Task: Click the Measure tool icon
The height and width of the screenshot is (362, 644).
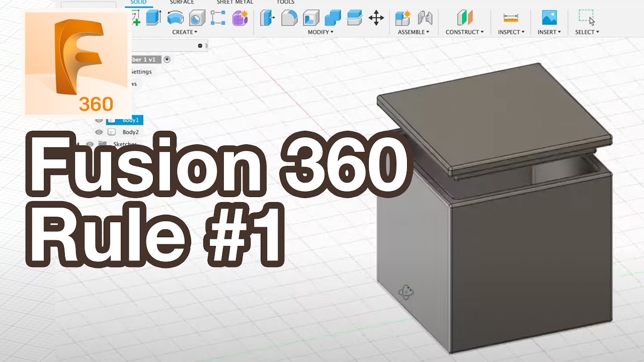Action: point(511,18)
